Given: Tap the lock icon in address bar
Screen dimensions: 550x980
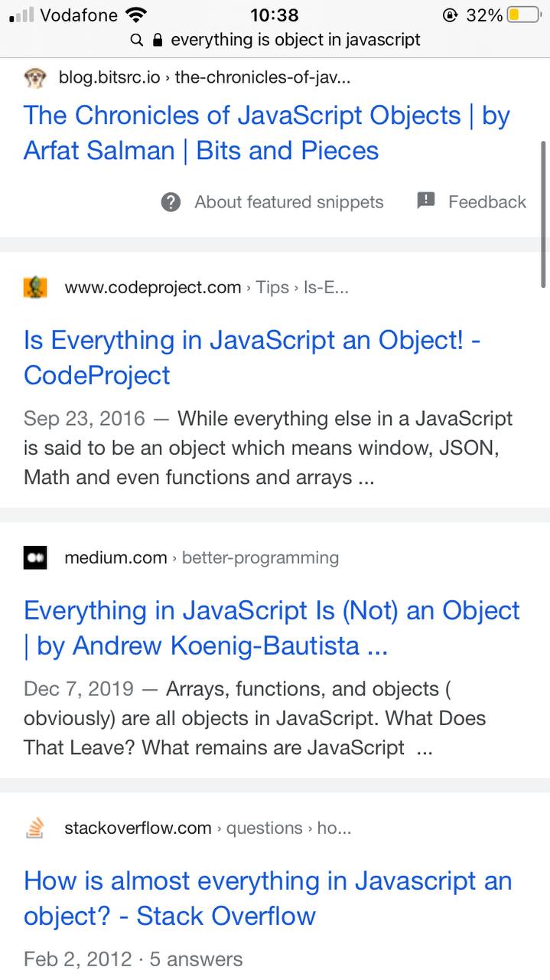Looking at the screenshot, I should point(158,40).
